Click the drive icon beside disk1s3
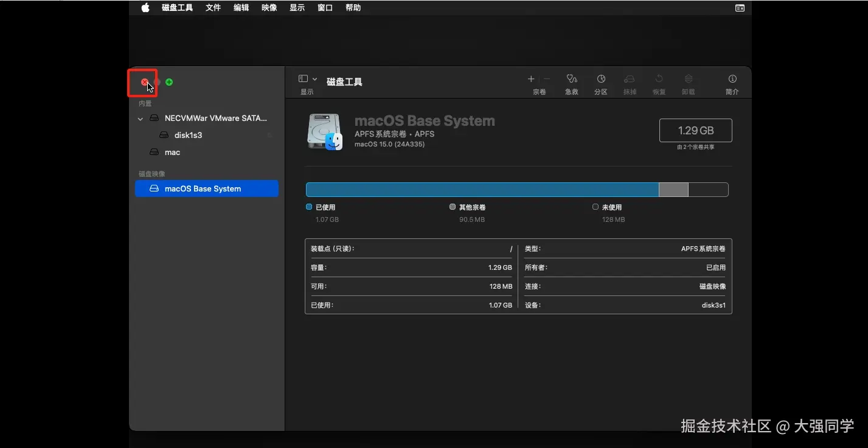The height and width of the screenshot is (448, 868). click(x=164, y=135)
